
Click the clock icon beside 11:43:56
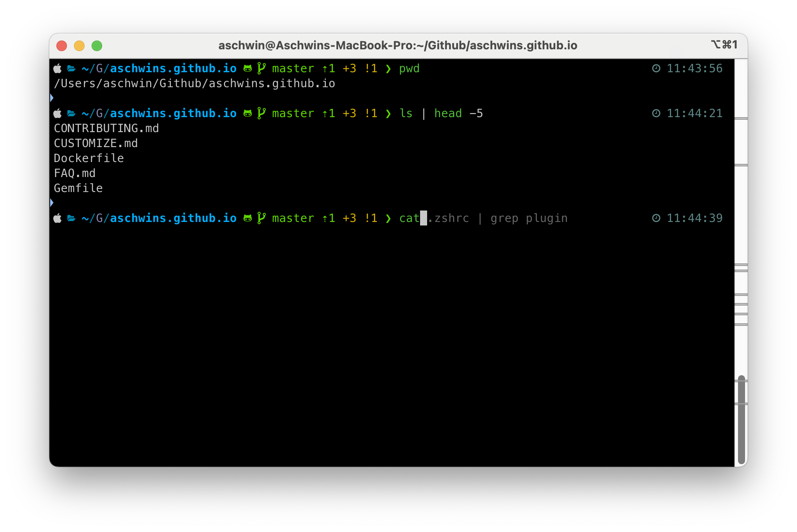[656, 68]
